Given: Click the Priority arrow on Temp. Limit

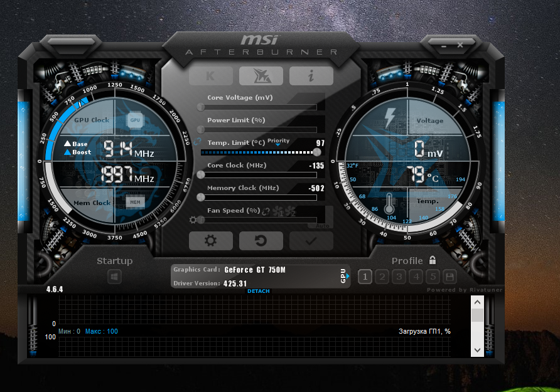Looking at the screenshot, I should click(x=278, y=144).
